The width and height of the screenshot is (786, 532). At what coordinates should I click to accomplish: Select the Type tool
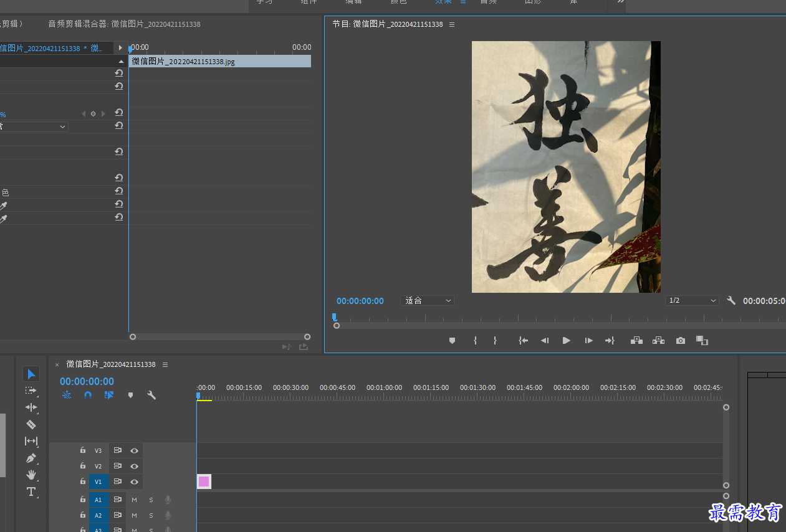point(31,492)
